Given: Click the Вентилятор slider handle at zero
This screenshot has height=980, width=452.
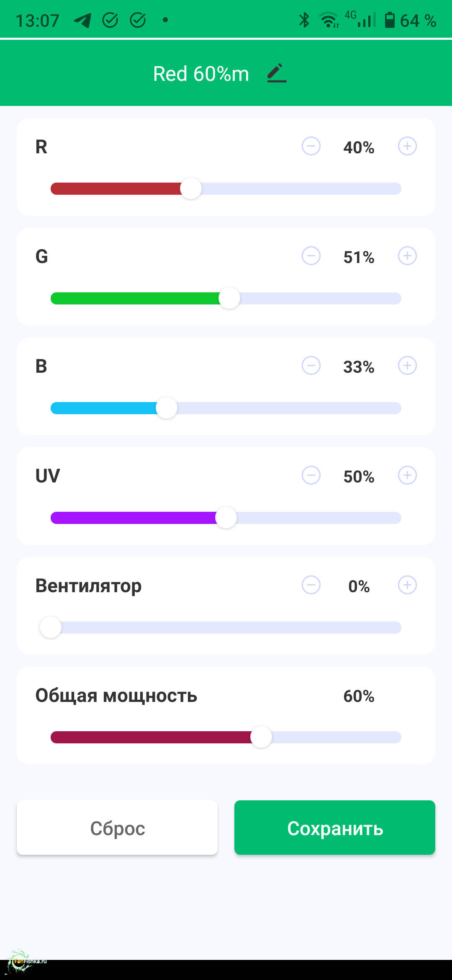Looking at the screenshot, I should click(x=51, y=627).
